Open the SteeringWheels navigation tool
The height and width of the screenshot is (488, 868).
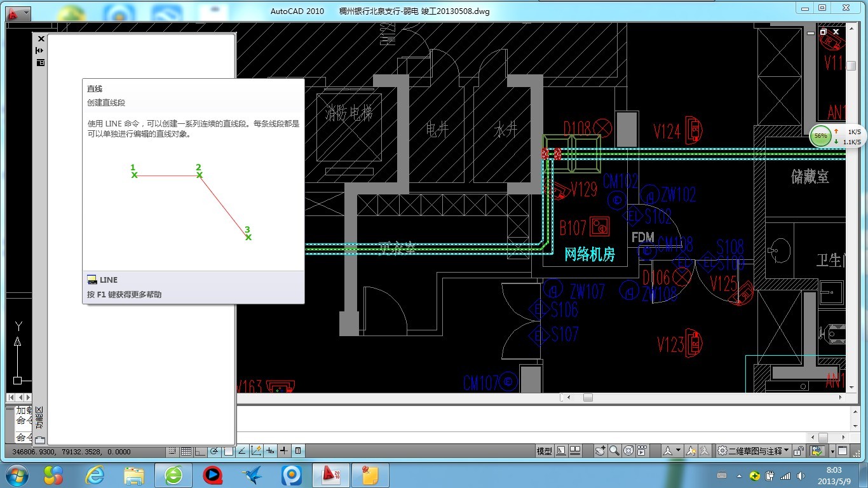[x=628, y=451]
